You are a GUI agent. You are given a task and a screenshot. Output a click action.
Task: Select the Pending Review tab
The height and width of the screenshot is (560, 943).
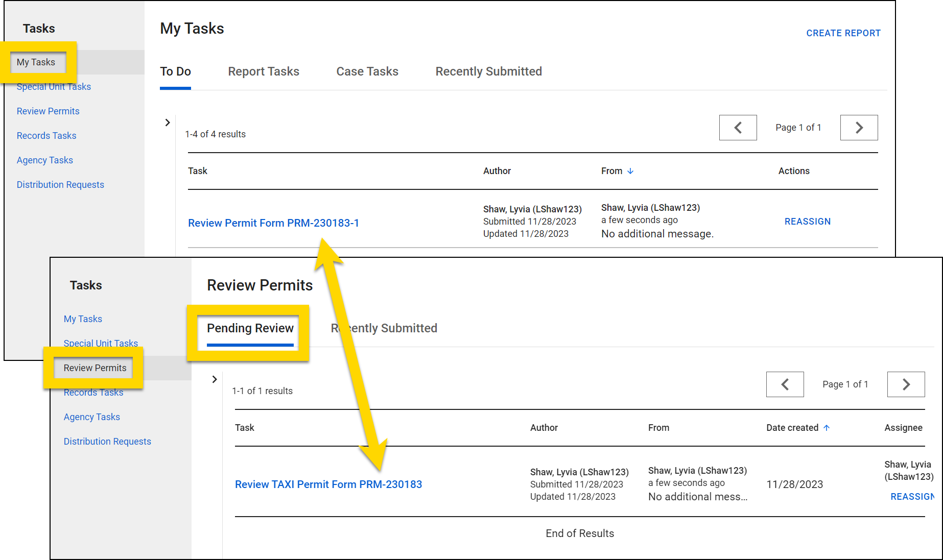point(250,328)
